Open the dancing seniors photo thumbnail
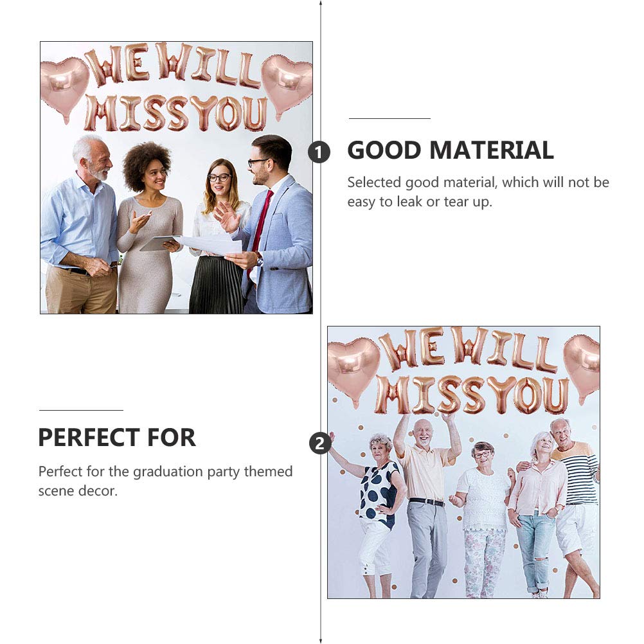 (x=463, y=462)
